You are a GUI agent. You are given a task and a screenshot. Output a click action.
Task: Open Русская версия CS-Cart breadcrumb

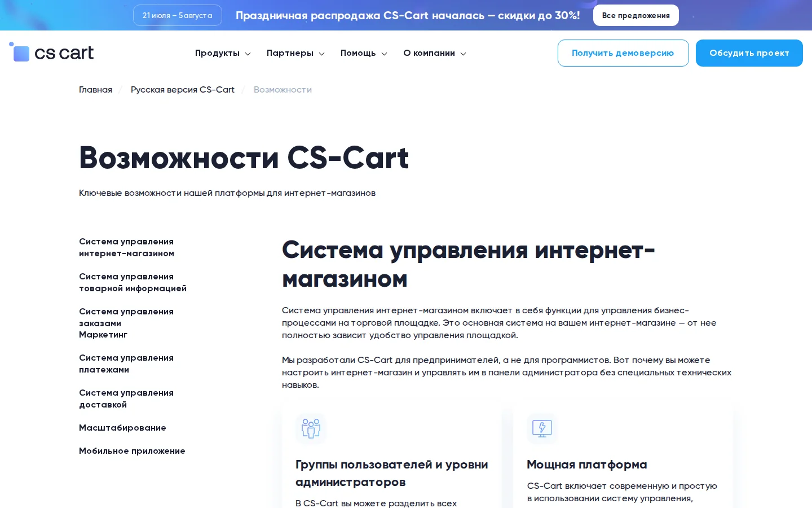[x=183, y=90]
